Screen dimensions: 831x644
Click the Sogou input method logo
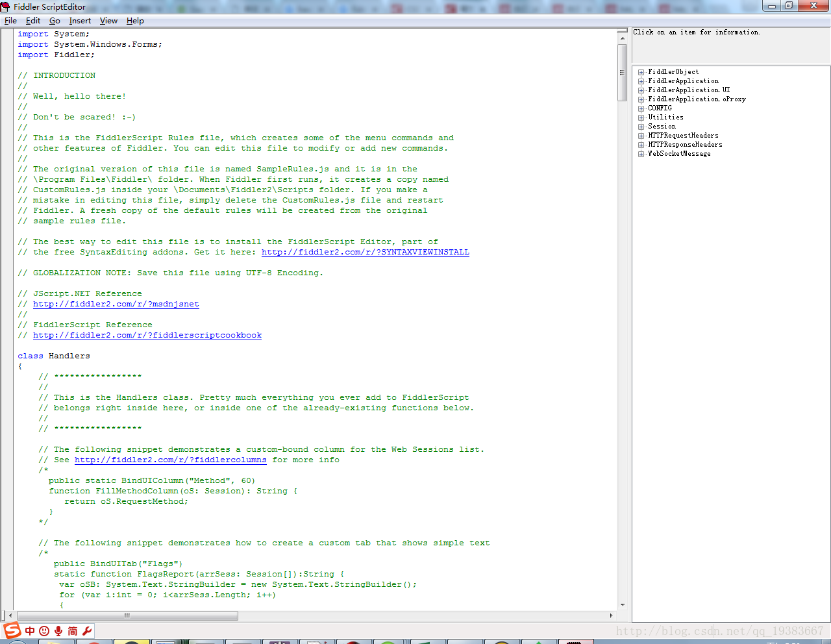(x=12, y=630)
